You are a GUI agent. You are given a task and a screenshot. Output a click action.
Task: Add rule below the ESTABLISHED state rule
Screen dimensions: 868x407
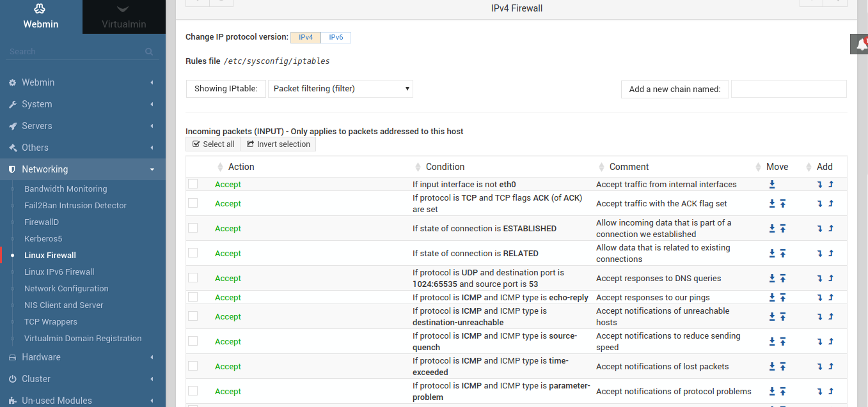820,229
